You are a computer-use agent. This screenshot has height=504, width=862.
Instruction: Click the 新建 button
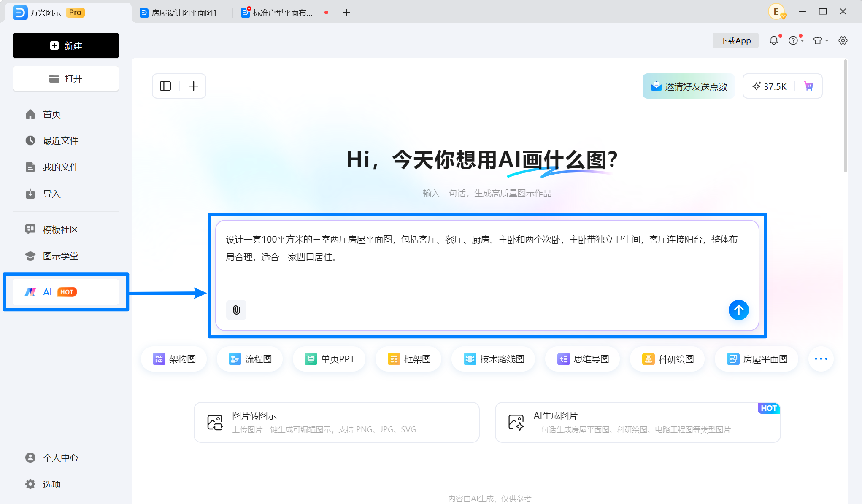[66, 46]
